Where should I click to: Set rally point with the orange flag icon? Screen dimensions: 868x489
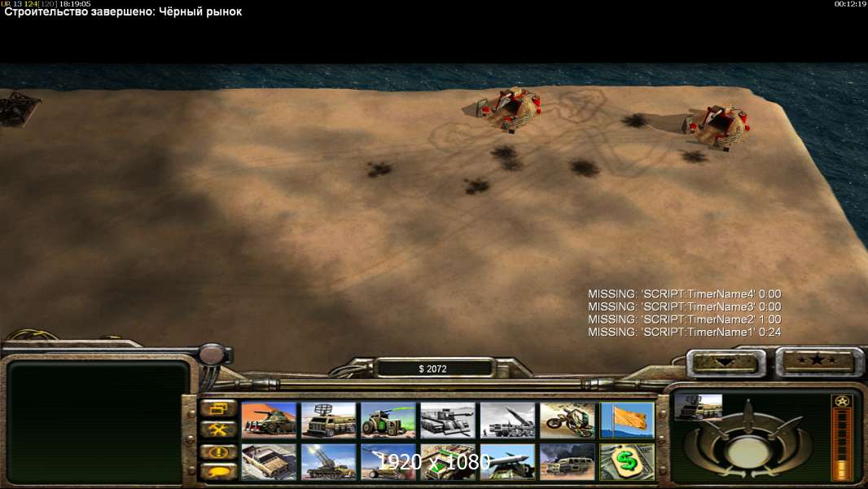627,420
